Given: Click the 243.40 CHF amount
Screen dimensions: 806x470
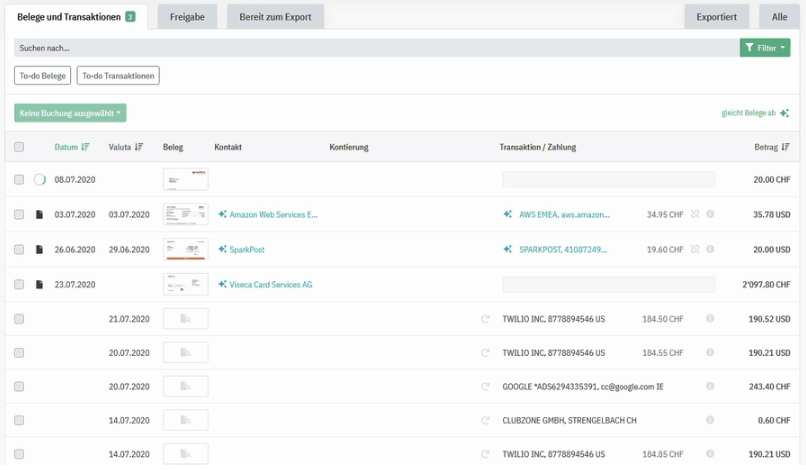Looking at the screenshot, I should (x=769, y=387).
